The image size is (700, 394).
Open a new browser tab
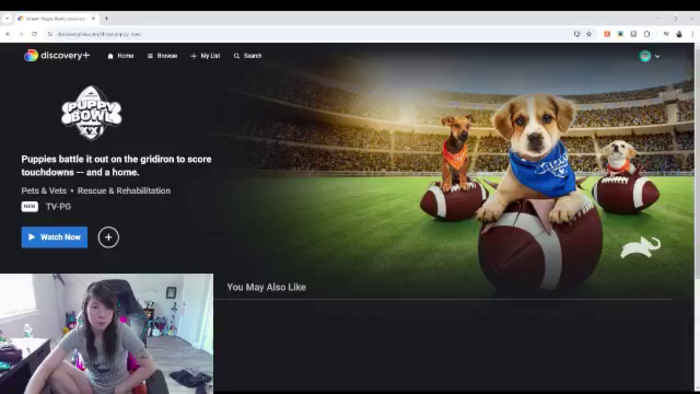pyautogui.click(x=106, y=18)
